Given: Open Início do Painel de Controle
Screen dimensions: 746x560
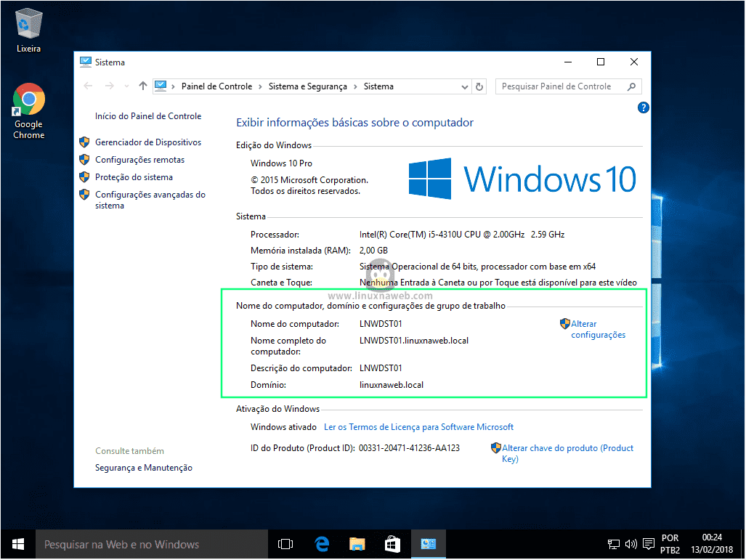Looking at the screenshot, I should pos(148,116).
